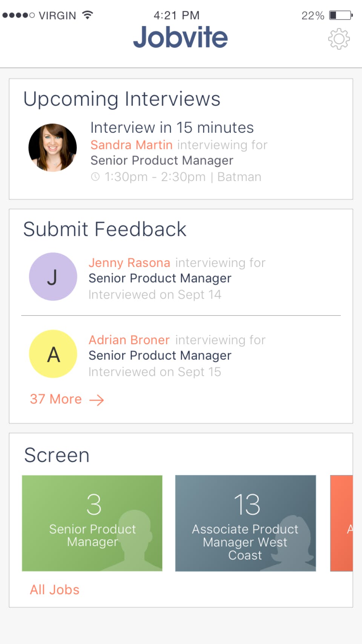Open the Settings gear icon
The image size is (362, 644).
(339, 38)
